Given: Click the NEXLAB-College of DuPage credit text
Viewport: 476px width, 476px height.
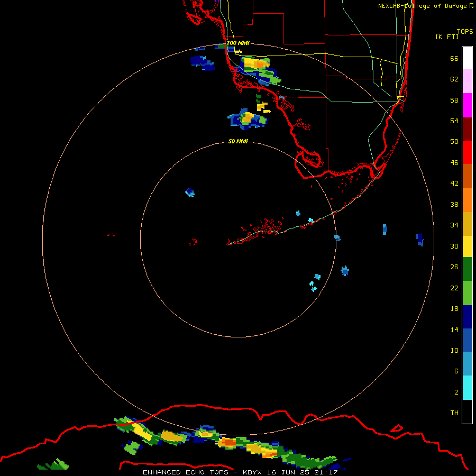Looking at the screenshot, I should [425, 6].
